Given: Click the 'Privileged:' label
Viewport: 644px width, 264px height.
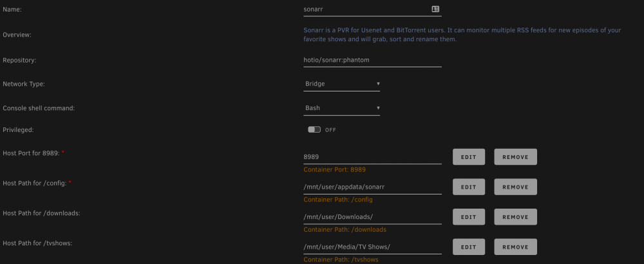Looking at the screenshot, I should point(18,129).
